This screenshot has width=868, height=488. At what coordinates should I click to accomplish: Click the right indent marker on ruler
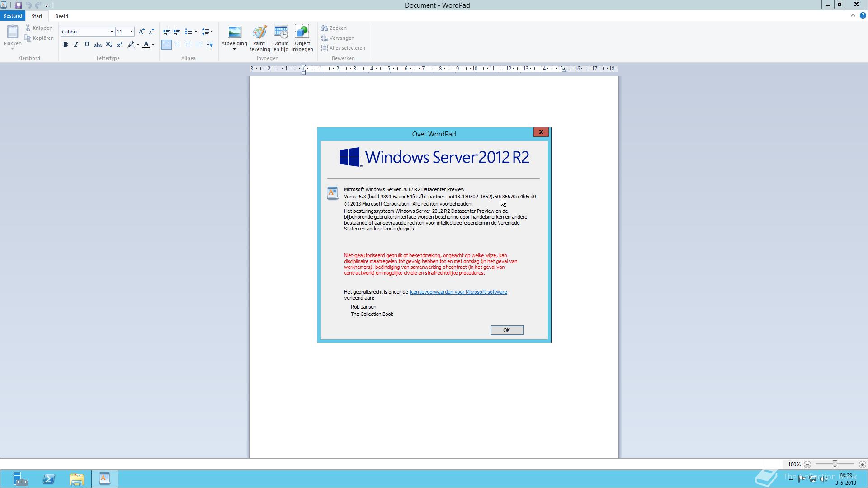point(564,70)
